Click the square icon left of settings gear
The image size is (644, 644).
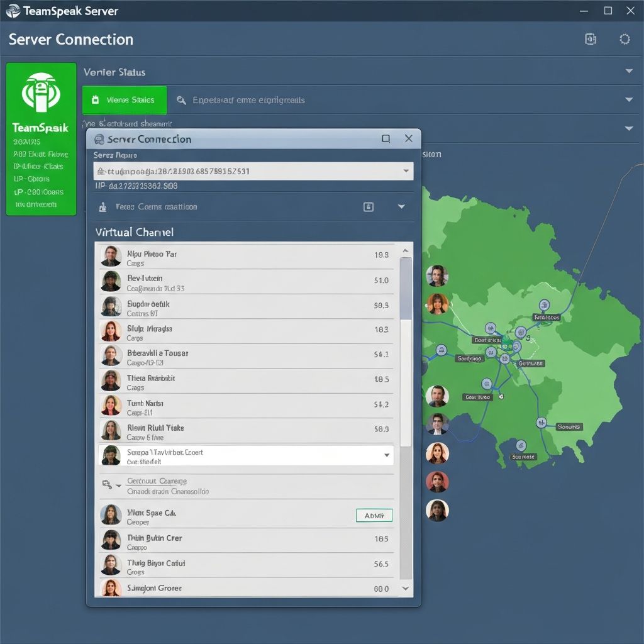point(591,39)
